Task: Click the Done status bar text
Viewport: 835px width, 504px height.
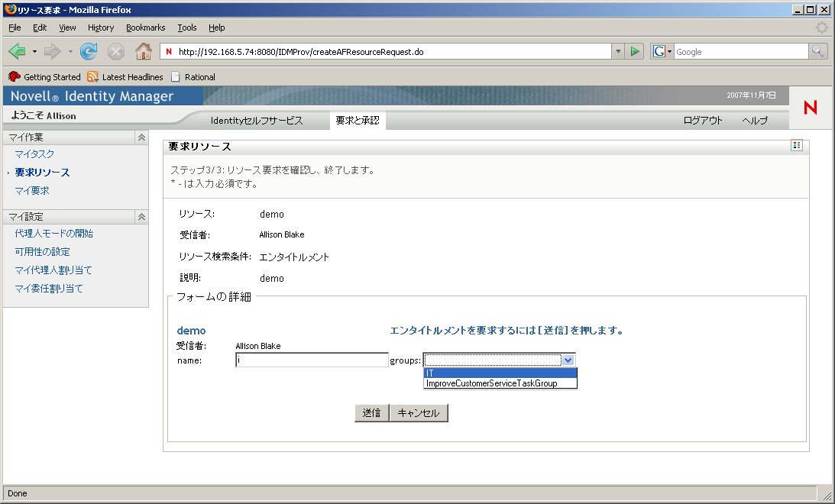Action: [18, 493]
